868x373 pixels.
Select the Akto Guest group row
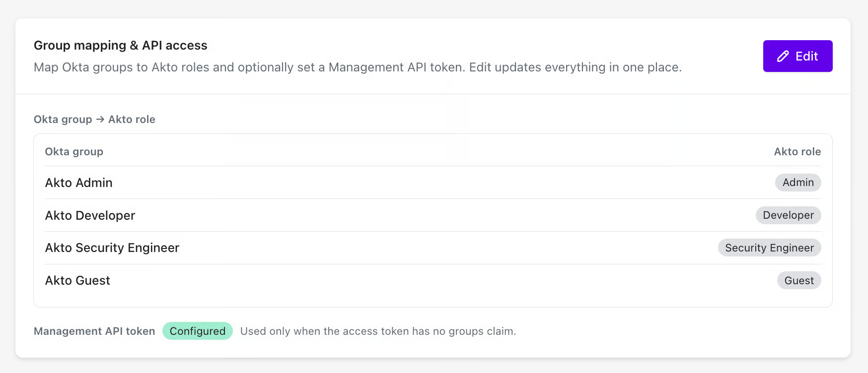pos(78,280)
